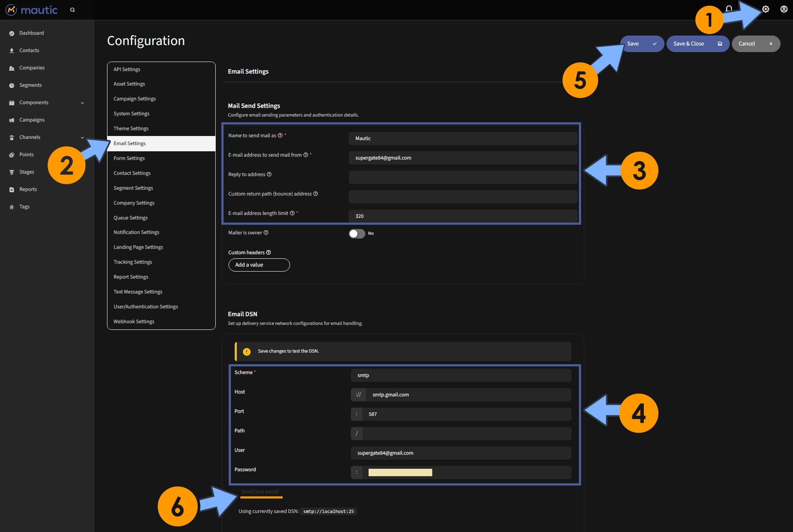
Task: Click the E-mail address length limit field
Action: (463, 216)
